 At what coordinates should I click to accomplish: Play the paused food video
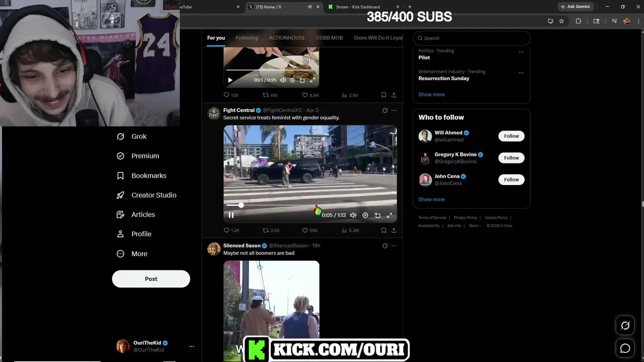[x=230, y=80]
